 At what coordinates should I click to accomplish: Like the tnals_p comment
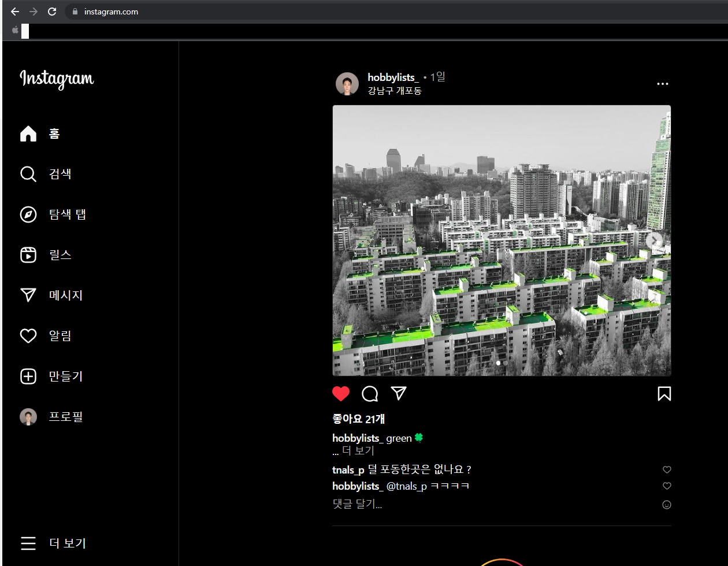pos(667,470)
